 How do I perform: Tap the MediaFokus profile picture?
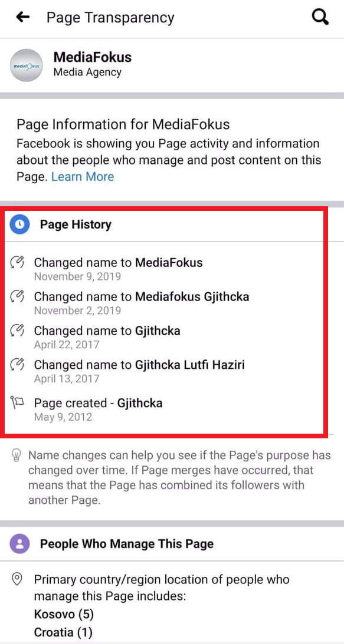pyautogui.click(x=27, y=65)
